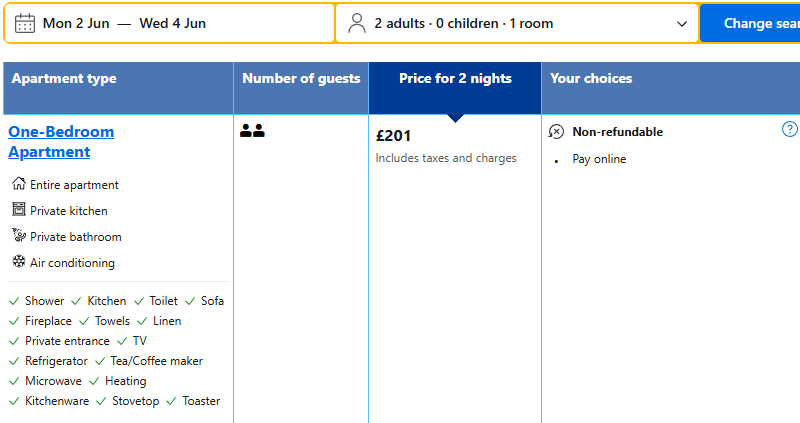This screenshot has width=800, height=423.
Task: Click the Price for 2 nights column header
Action: coord(455,79)
